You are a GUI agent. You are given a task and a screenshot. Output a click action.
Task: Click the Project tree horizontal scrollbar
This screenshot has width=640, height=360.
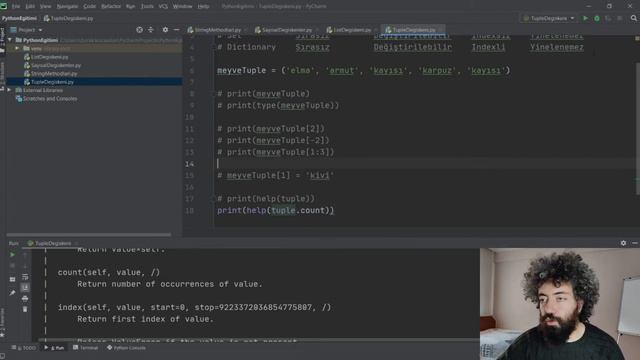pos(89,235)
